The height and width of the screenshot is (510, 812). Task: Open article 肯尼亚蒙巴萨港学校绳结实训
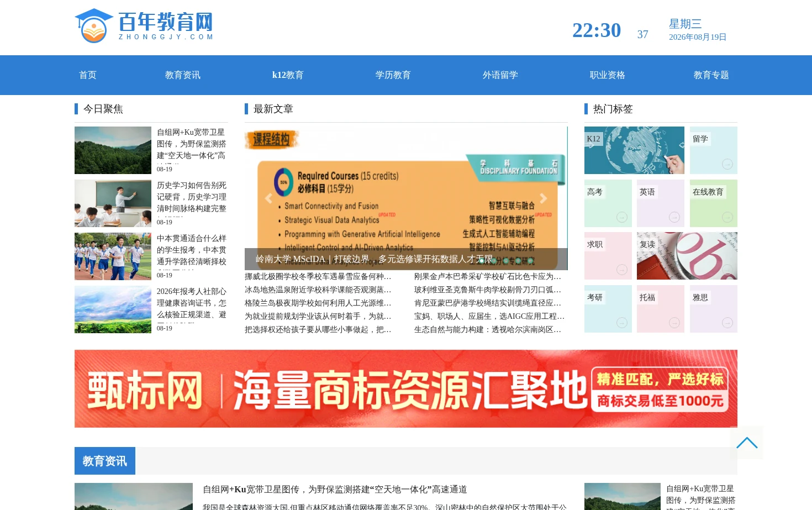coord(488,303)
